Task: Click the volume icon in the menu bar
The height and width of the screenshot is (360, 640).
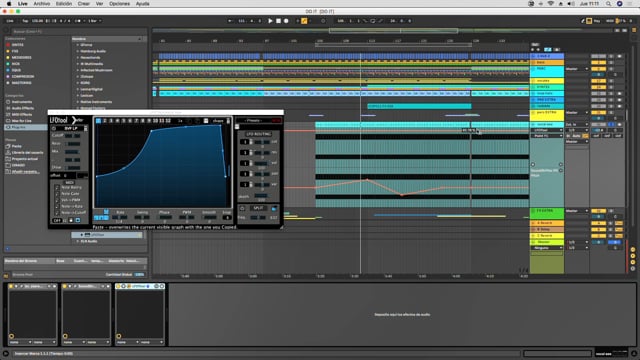Action: (571, 4)
